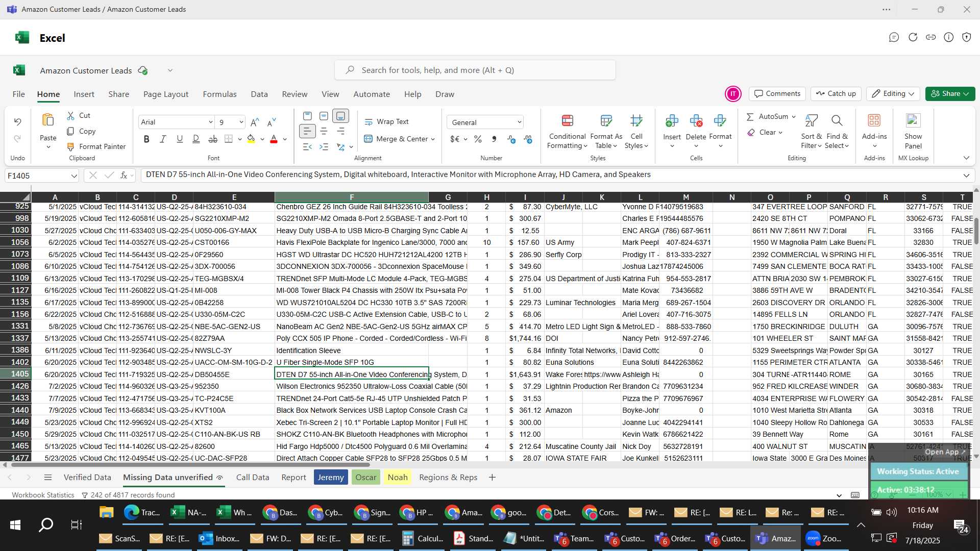
Task: Click the Decrease Indent icon
Action: coord(307,147)
